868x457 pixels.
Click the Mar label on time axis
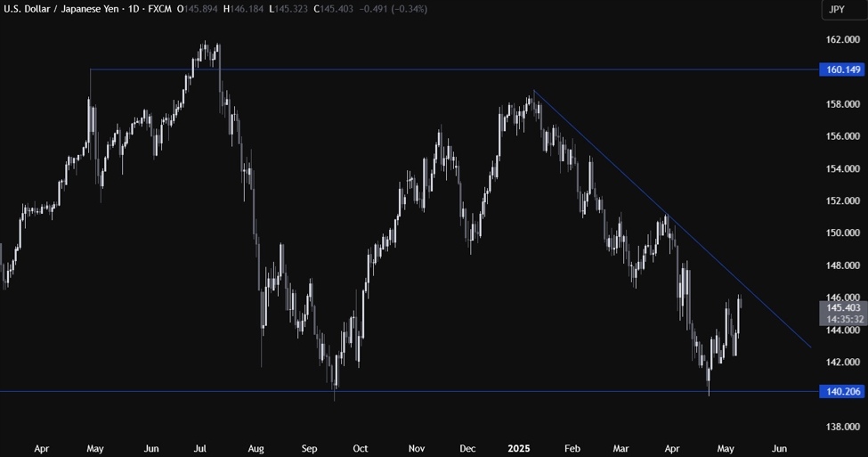point(621,448)
